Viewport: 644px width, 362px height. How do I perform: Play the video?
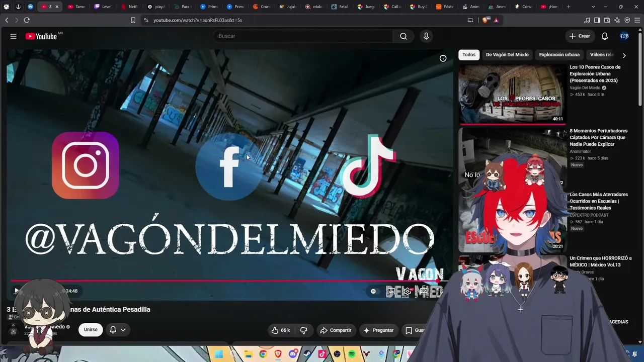pyautogui.click(x=16, y=291)
